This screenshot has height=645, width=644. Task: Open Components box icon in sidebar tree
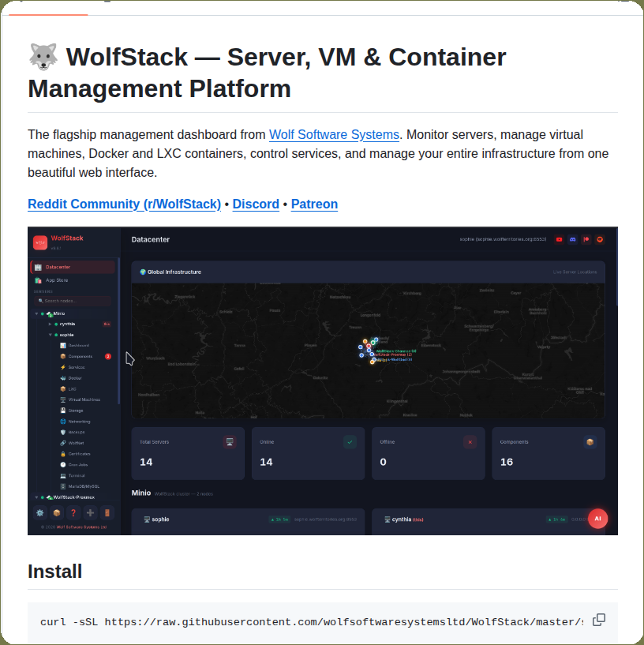point(63,356)
